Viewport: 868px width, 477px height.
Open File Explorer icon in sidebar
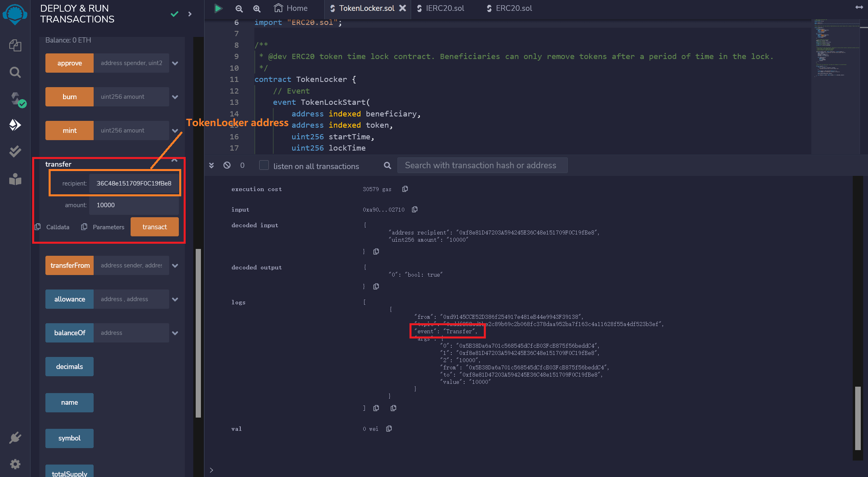15,45
